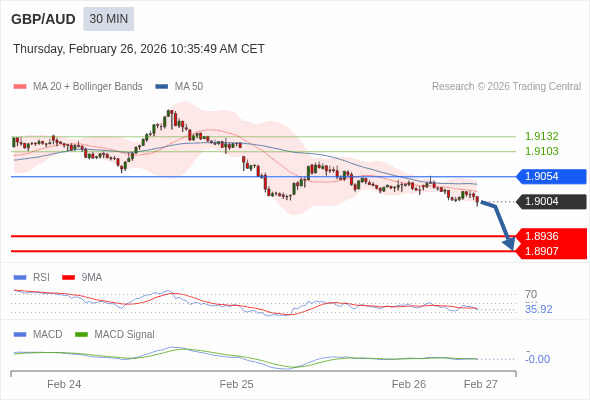Click the Feb 25 date axis label
This screenshot has width=590, height=400.
pos(237,385)
